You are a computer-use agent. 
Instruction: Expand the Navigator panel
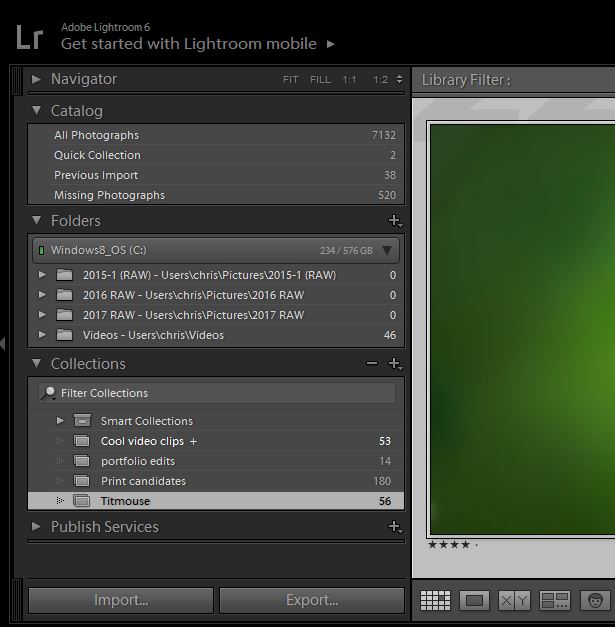click(x=37, y=79)
